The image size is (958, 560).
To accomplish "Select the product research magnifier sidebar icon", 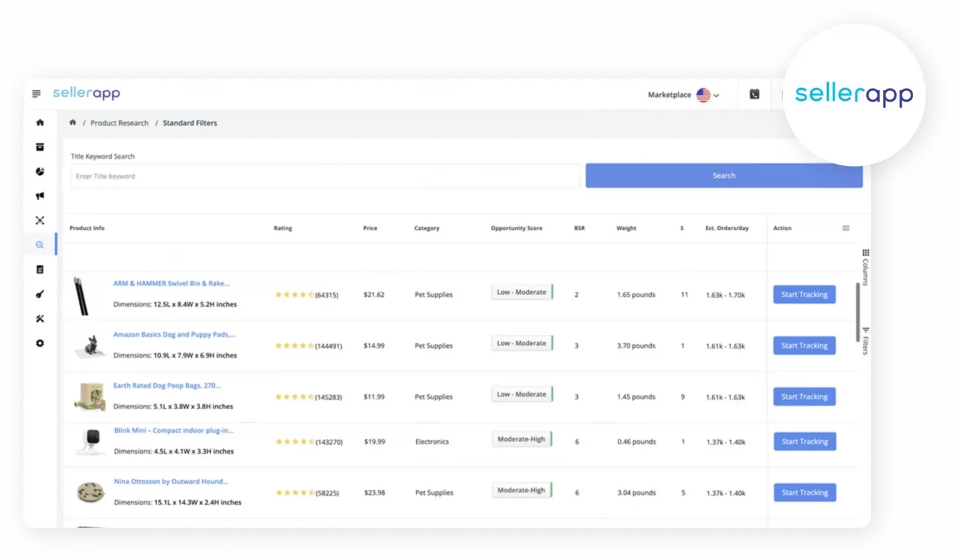I will coord(40,245).
